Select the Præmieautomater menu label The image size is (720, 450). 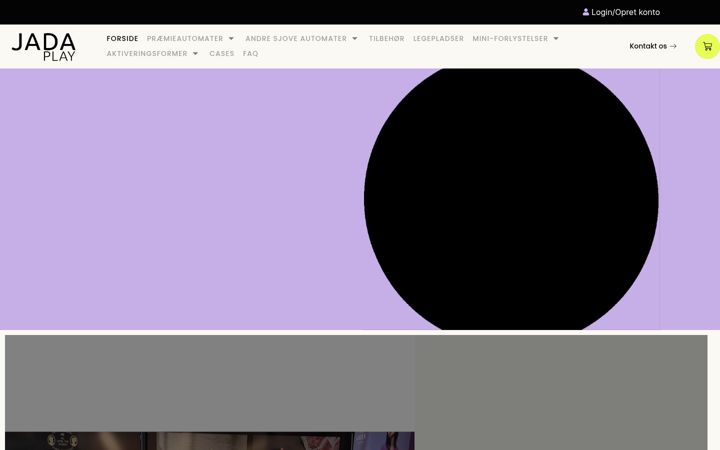click(x=185, y=39)
